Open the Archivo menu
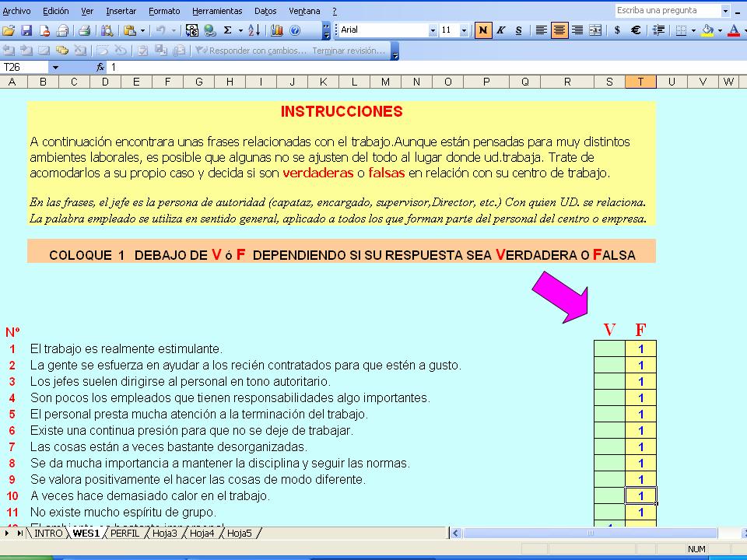This screenshot has height=560, width=747. pos(16,10)
